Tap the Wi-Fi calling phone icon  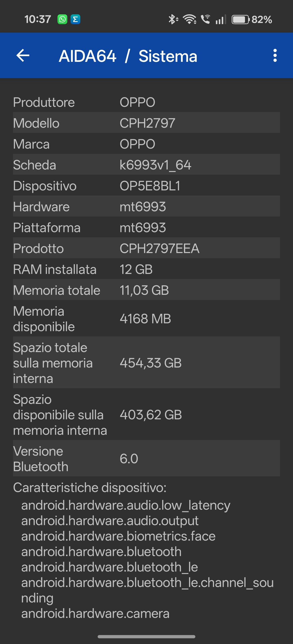pos(206,20)
